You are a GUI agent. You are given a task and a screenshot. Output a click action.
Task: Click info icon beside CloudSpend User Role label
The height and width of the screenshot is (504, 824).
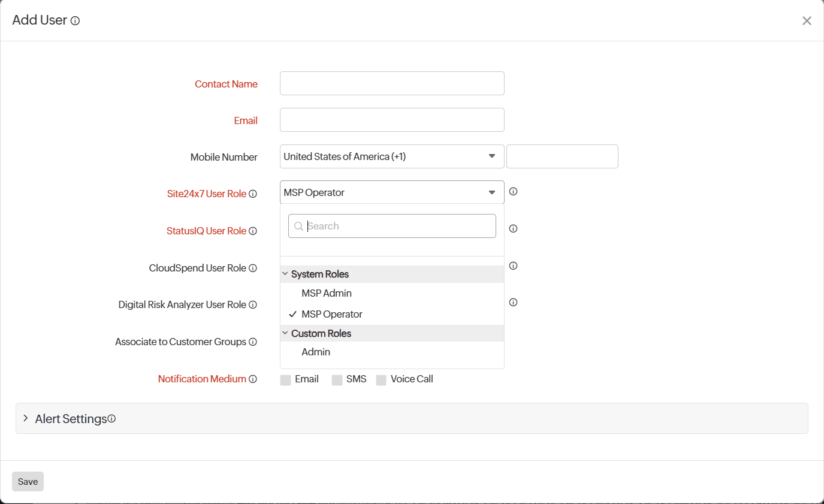tap(253, 268)
